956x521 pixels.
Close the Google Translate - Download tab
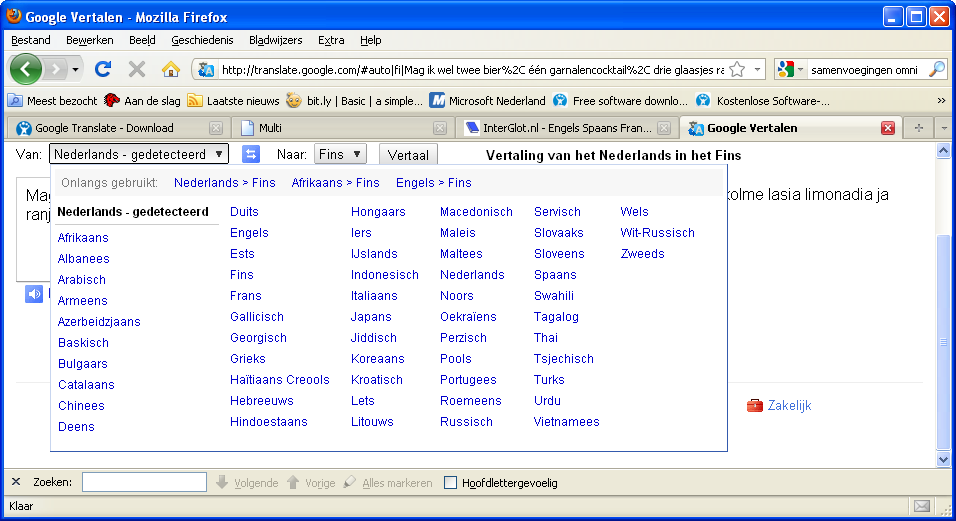tap(215, 128)
